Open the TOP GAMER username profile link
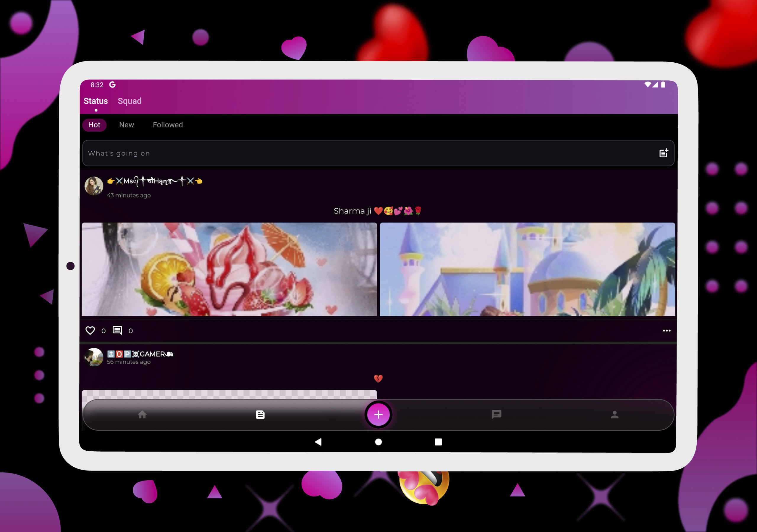The width and height of the screenshot is (757, 532). pyautogui.click(x=140, y=354)
